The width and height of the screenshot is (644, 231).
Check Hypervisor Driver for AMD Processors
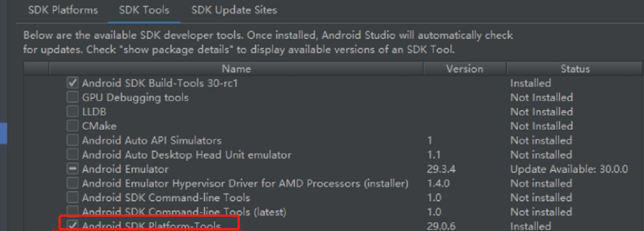72,183
